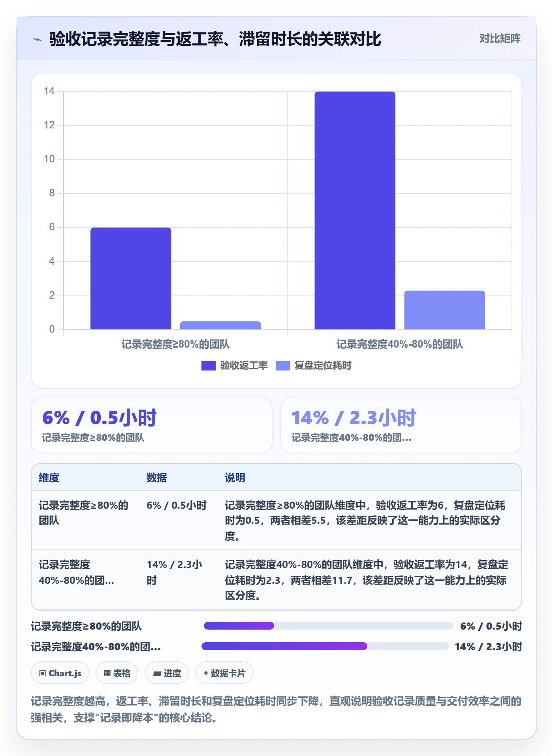
Task: Toggle the 复盘定位耗时 legend item
Action: click(x=314, y=365)
